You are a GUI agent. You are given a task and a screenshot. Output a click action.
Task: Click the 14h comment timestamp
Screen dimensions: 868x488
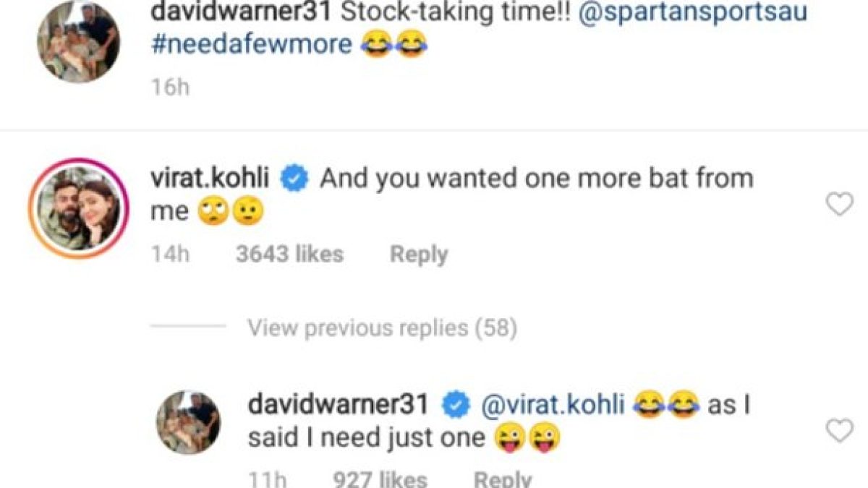(170, 254)
